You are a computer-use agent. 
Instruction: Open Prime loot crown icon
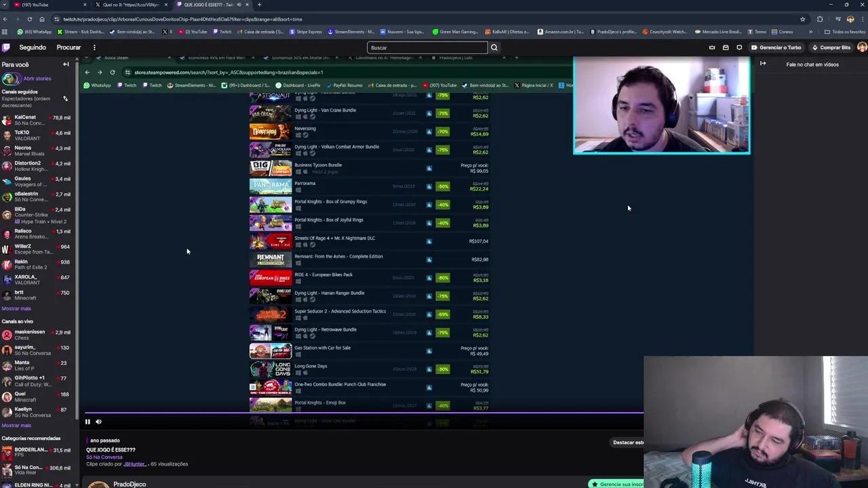point(712,47)
